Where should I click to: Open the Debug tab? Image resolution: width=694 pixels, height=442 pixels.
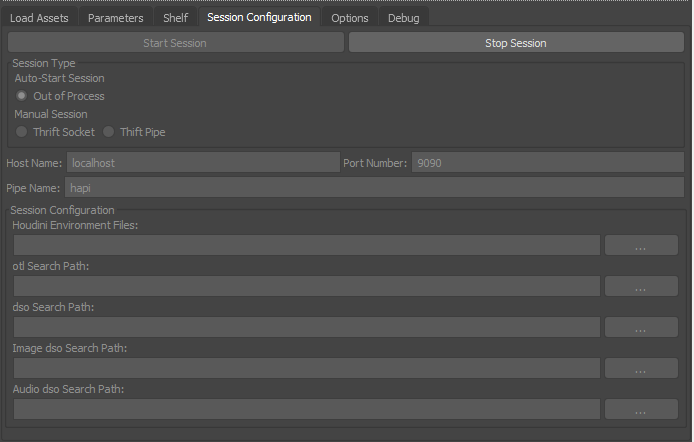pos(404,18)
